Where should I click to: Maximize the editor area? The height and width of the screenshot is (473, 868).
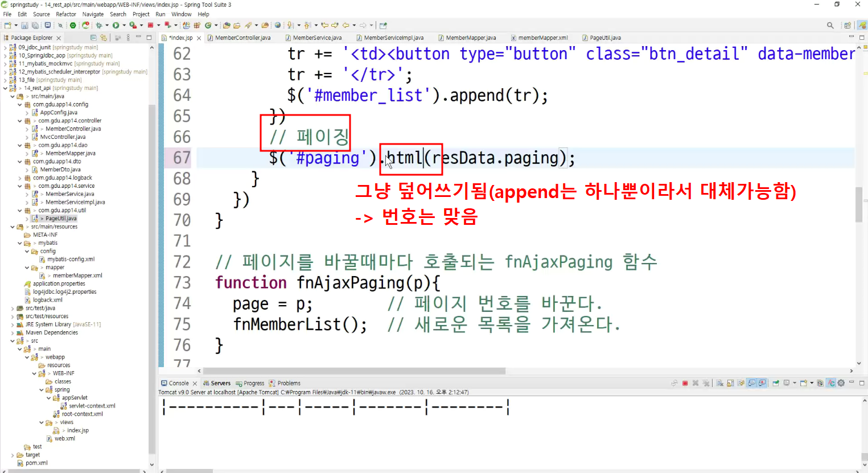coord(862,38)
